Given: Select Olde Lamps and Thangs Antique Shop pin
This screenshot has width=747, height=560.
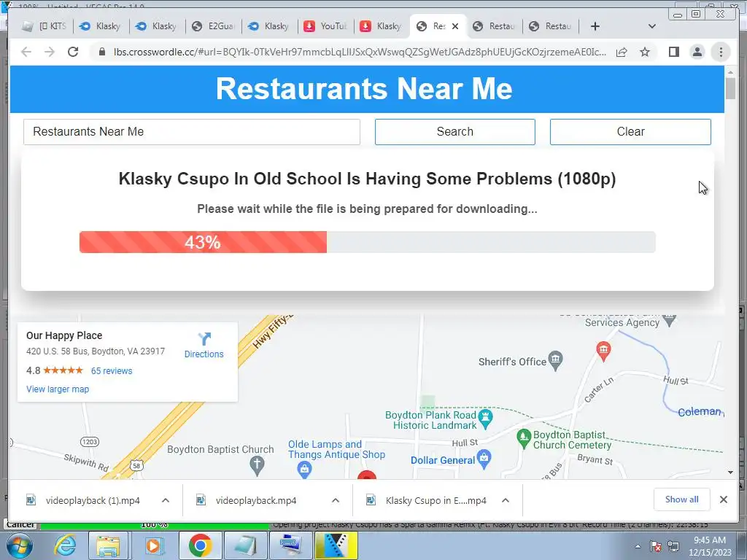Looking at the screenshot, I should pos(304,470).
